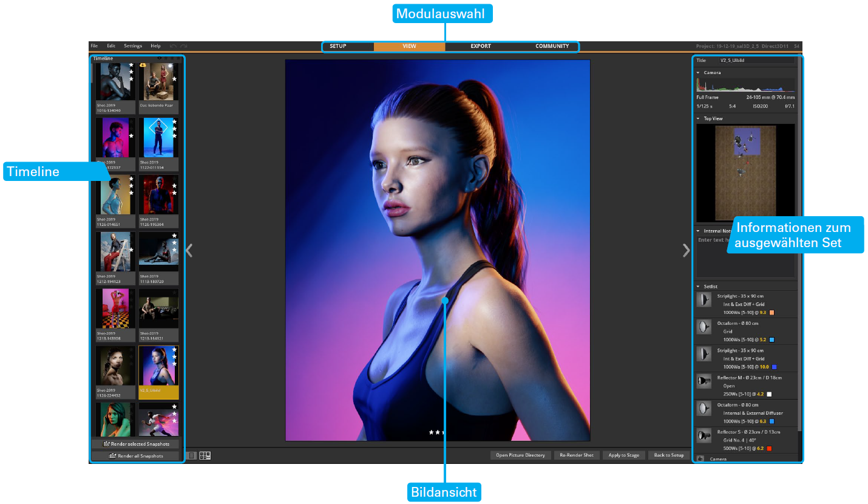This screenshot has width=868, height=504.
Task: Open the Settings menu
Action: [x=133, y=46]
